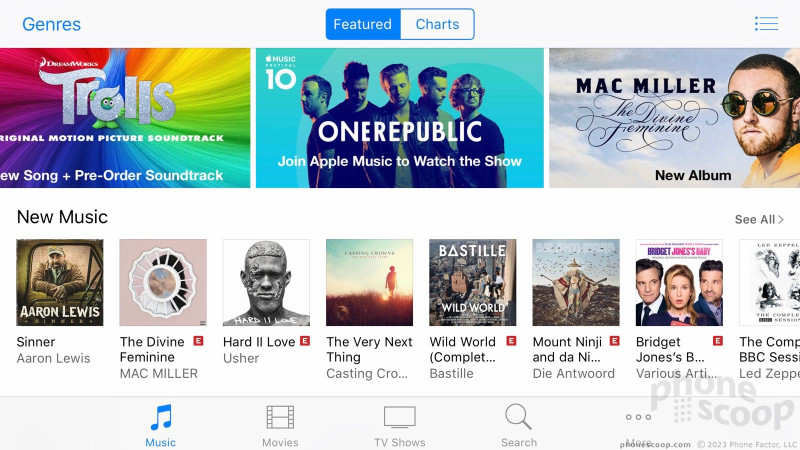The image size is (800, 450).
Task: Open the Music tab icon
Action: tap(161, 417)
